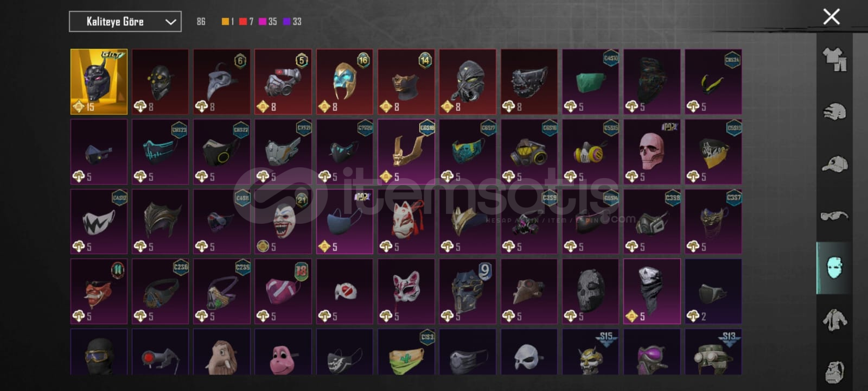Open the outfits category in sidebar

[834, 59]
